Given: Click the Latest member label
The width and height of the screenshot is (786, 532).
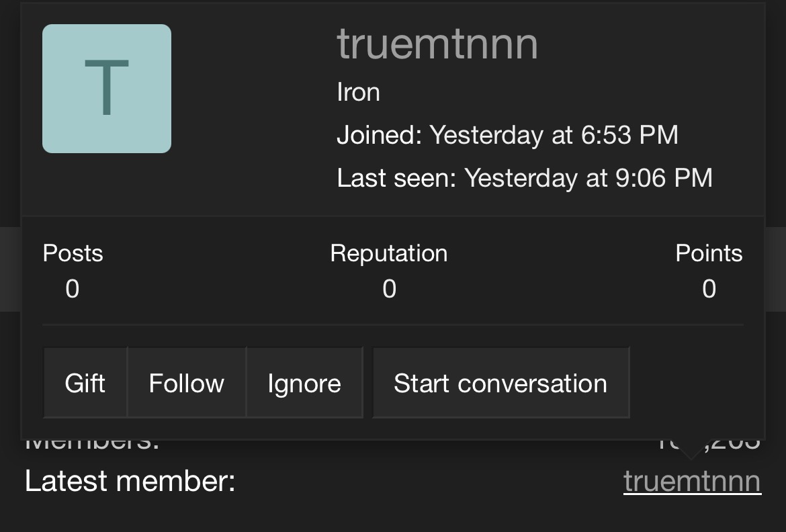Looking at the screenshot, I should tap(130, 482).
